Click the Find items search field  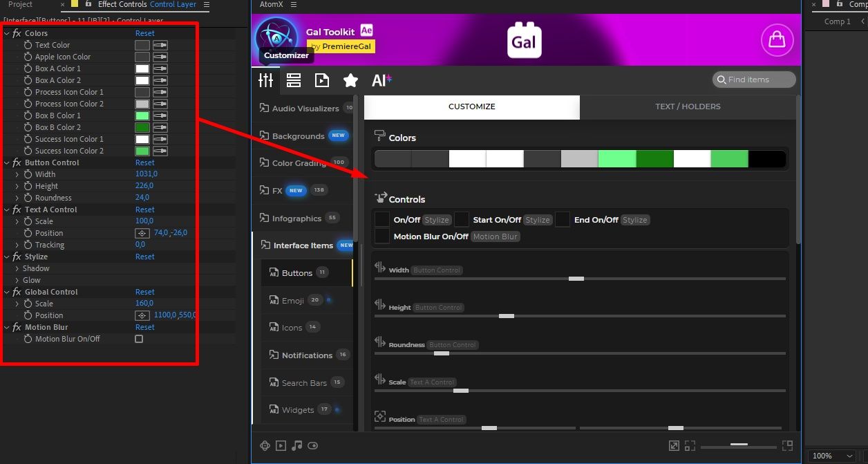753,79
